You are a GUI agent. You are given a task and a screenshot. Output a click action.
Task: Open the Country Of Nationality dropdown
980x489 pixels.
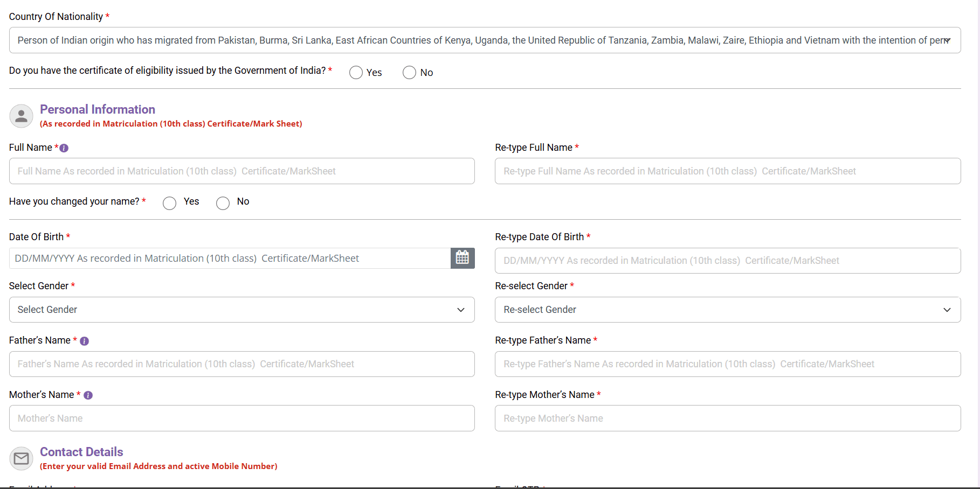point(484,40)
